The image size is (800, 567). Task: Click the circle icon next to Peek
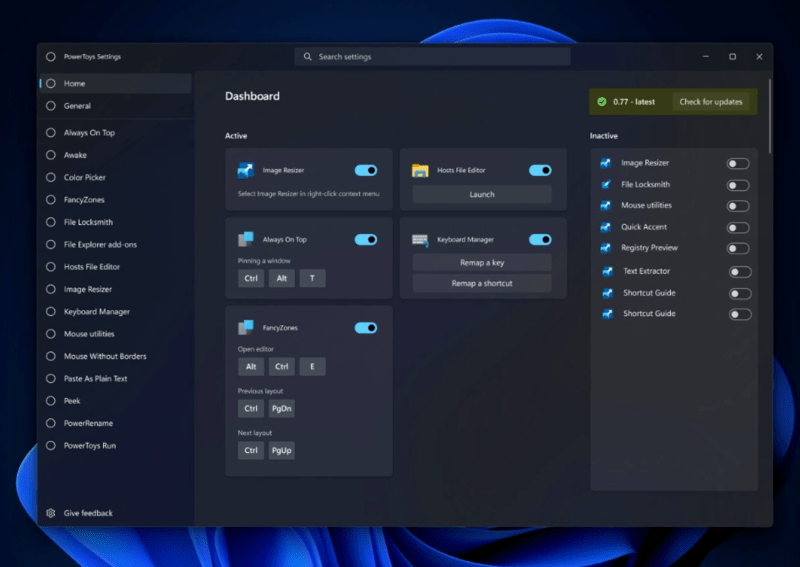click(51, 401)
